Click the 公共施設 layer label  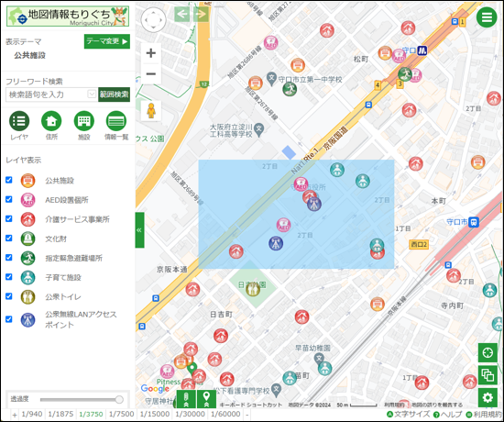tap(60, 181)
